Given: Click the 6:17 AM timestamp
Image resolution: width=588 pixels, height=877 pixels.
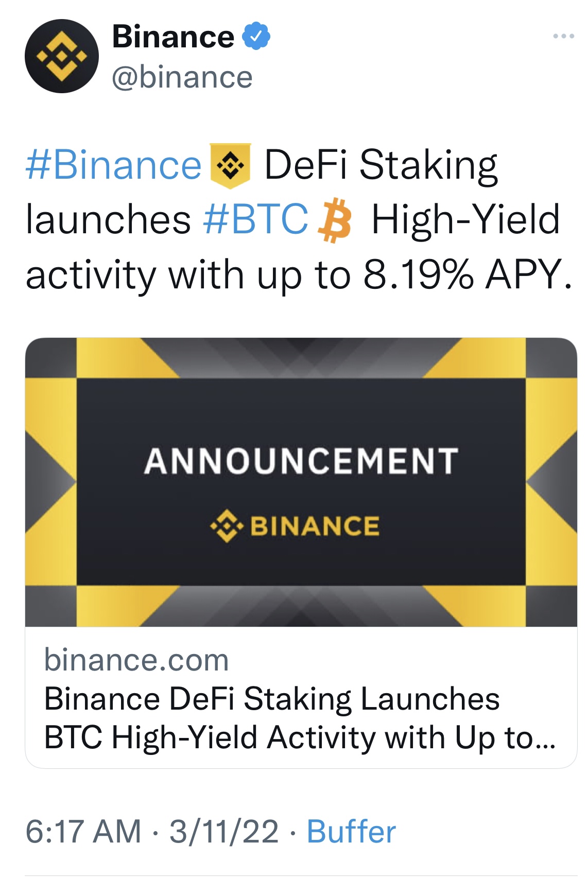Looking at the screenshot, I should point(83,831).
